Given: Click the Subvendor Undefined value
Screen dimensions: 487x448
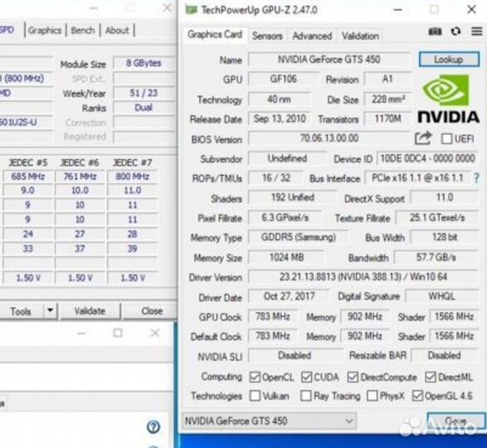Looking at the screenshot, I should pyautogui.click(x=287, y=158).
